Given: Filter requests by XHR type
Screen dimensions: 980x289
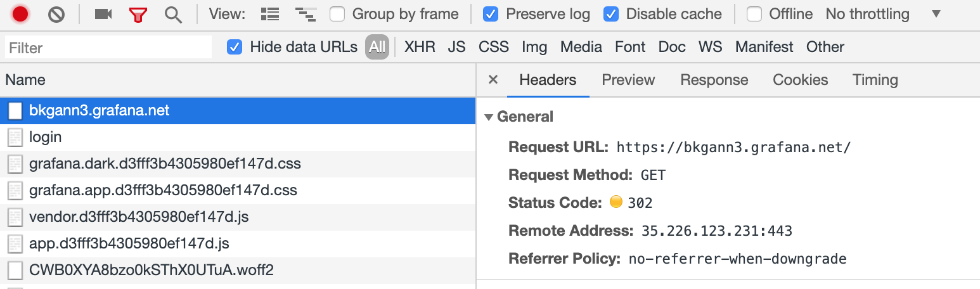Looking at the screenshot, I should (420, 47).
